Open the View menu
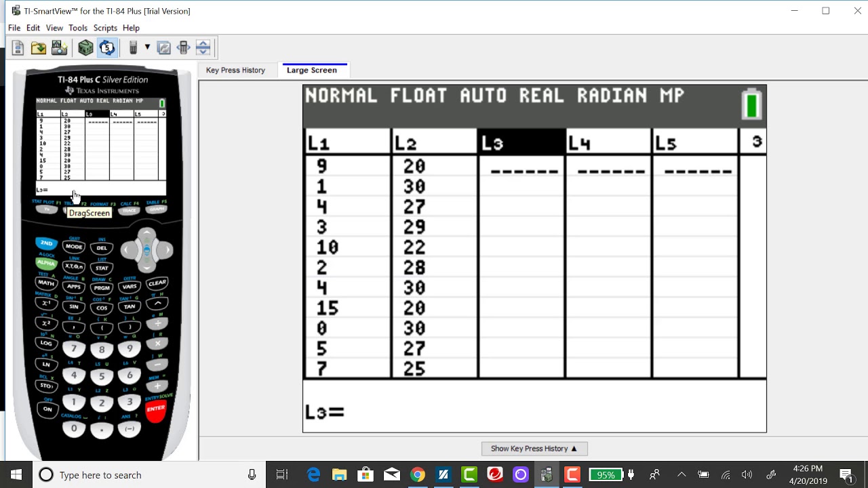This screenshot has width=868, height=488. tap(54, 28)
